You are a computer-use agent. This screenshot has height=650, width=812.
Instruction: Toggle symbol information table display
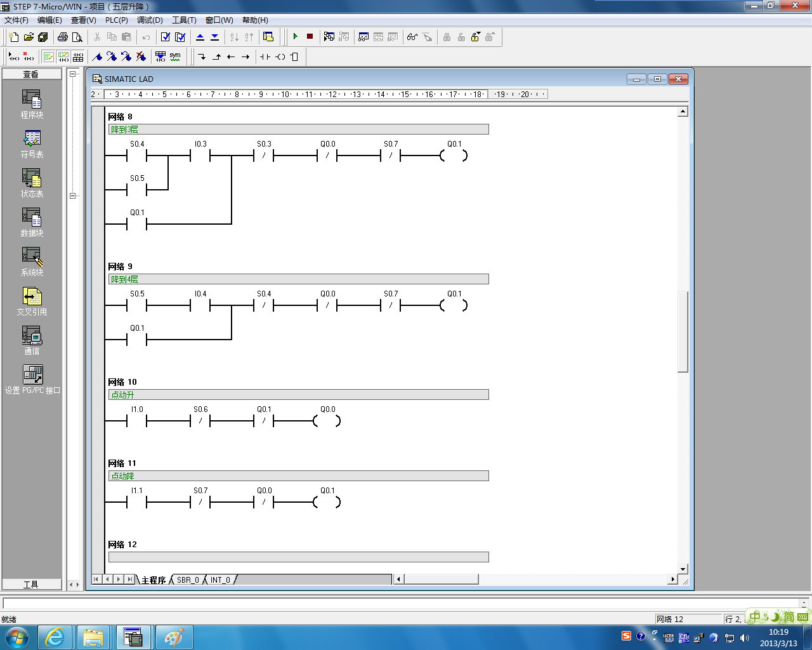coord(78,57)
